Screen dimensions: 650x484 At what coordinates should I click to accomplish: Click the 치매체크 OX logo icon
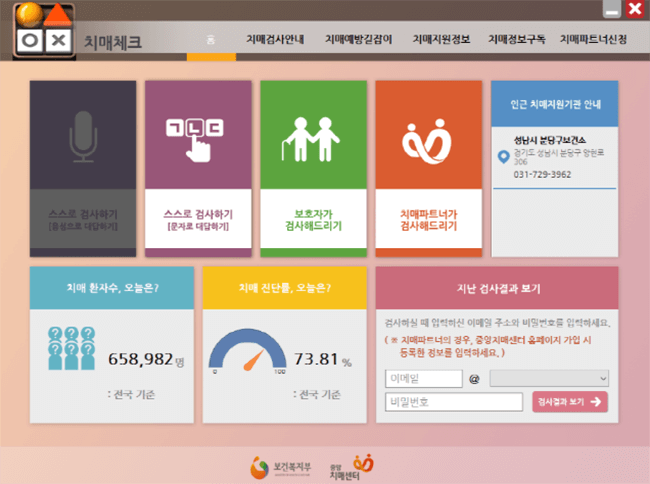pyautogui.click(x=44, y=29)
